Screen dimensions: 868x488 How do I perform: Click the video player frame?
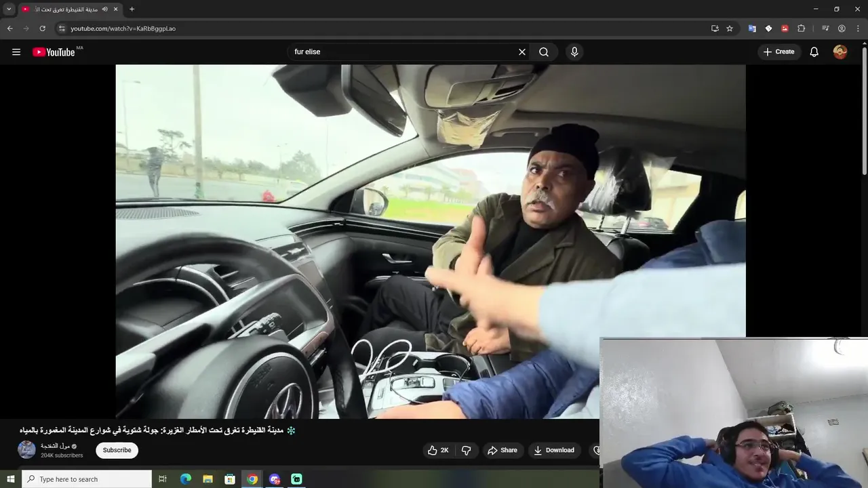coord(431,241)
